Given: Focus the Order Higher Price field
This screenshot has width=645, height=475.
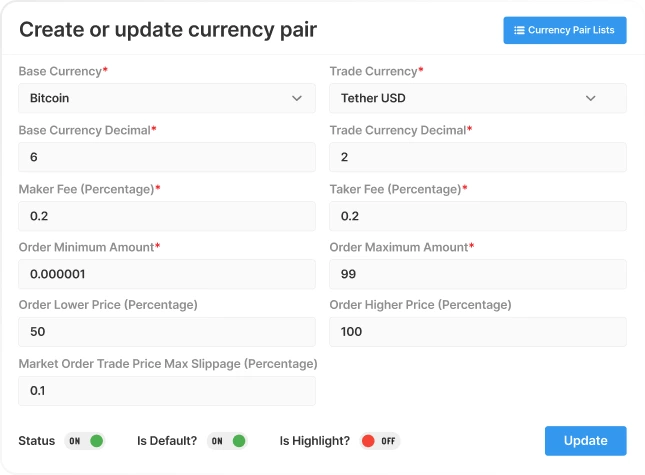Looking at the screenshot, I should coord(478,331).
